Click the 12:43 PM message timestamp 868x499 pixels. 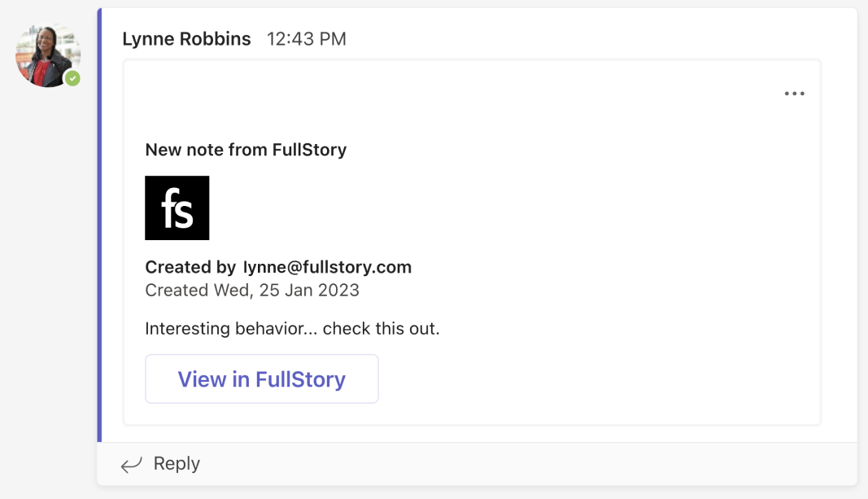pyautogui.click(x=307, y=39)
